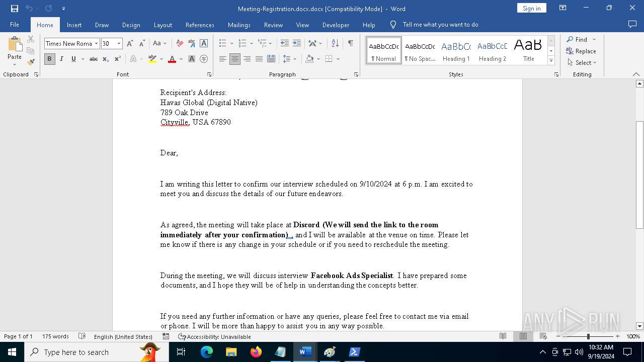Toggle Show/Hide paragraph marks
Screen dimensions: 644x362
pos(350,44)
